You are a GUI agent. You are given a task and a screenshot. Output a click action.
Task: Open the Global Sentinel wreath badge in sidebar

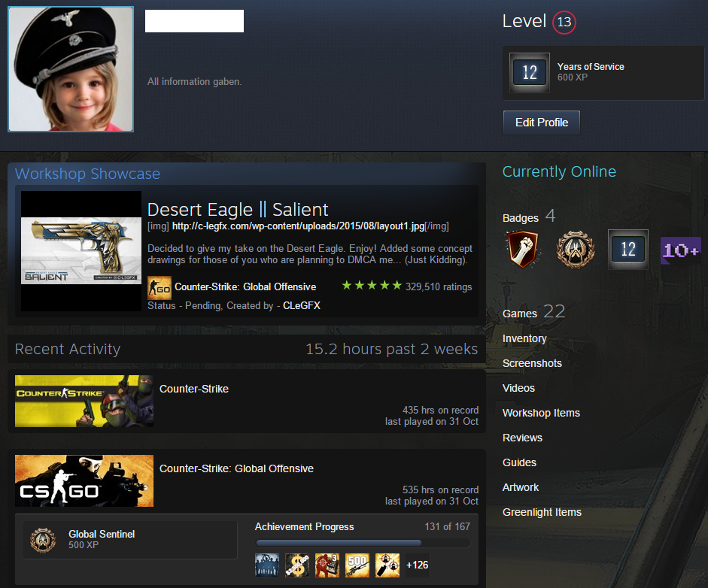click(575, 249)
